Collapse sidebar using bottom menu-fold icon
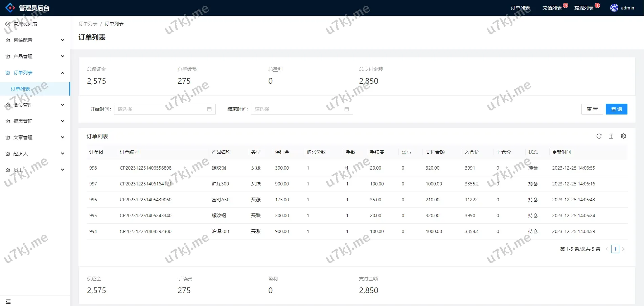 [x=8, y=301]
